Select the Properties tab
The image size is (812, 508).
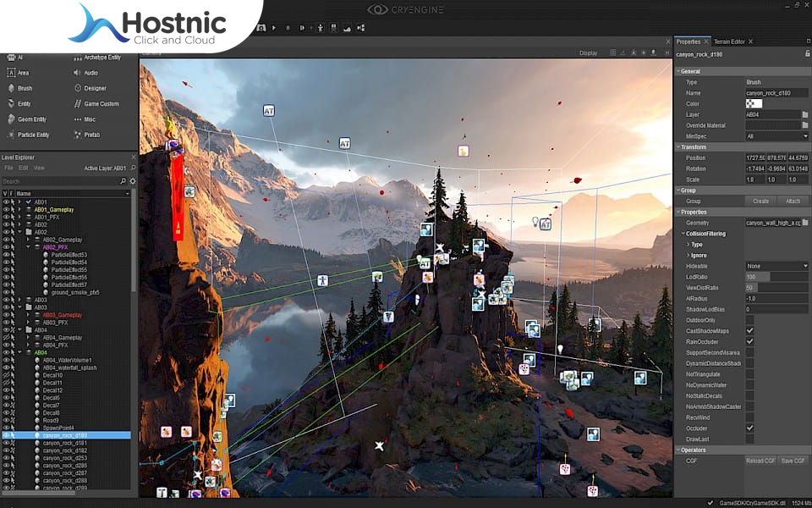pos(689,41)
